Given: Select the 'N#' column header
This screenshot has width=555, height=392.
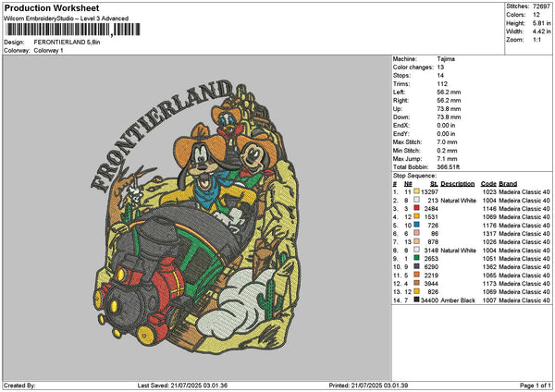Looking at the screenshot, I should click(408, 184).
